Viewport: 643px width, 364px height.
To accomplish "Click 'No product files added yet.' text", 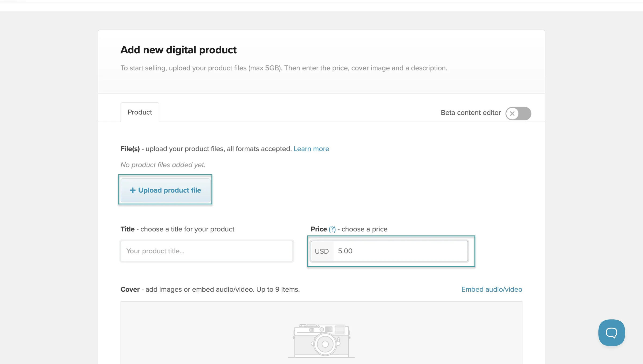I will (x=163, y=165).
